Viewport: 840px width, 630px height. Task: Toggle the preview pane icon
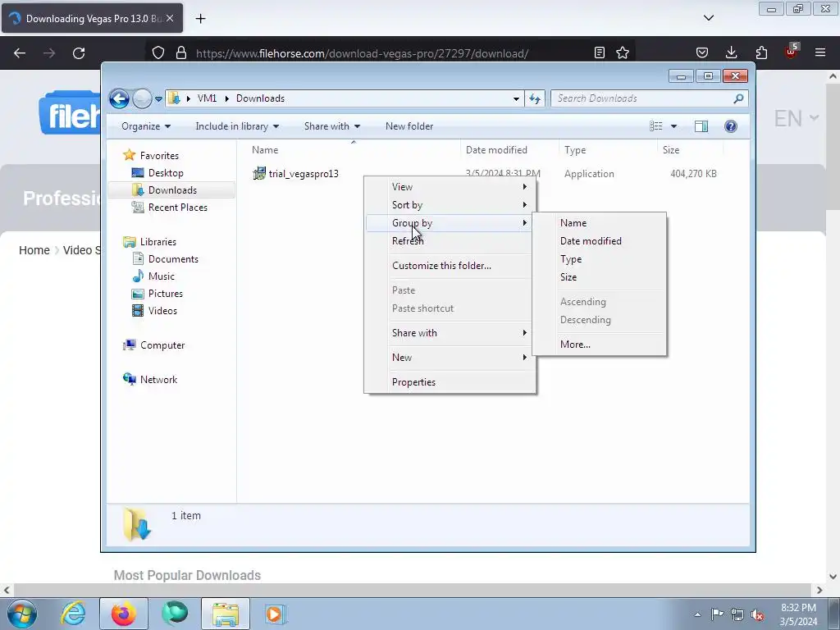click(x=701, y=126)
